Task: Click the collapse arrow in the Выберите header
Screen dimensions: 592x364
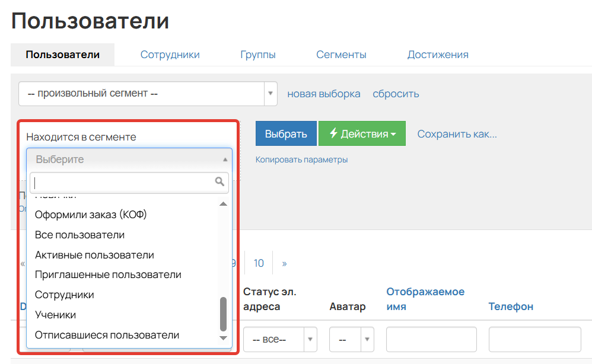Action: pos(224,159)
